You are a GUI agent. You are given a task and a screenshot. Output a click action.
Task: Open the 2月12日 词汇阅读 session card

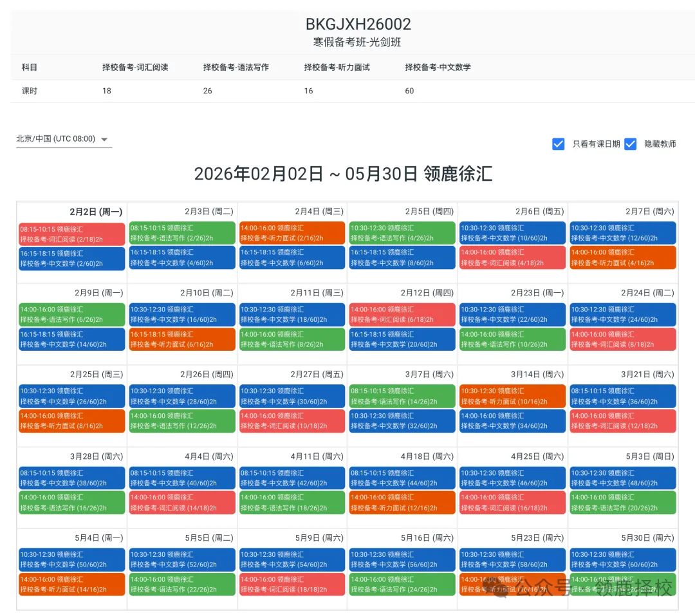click(x=402, y=314)
